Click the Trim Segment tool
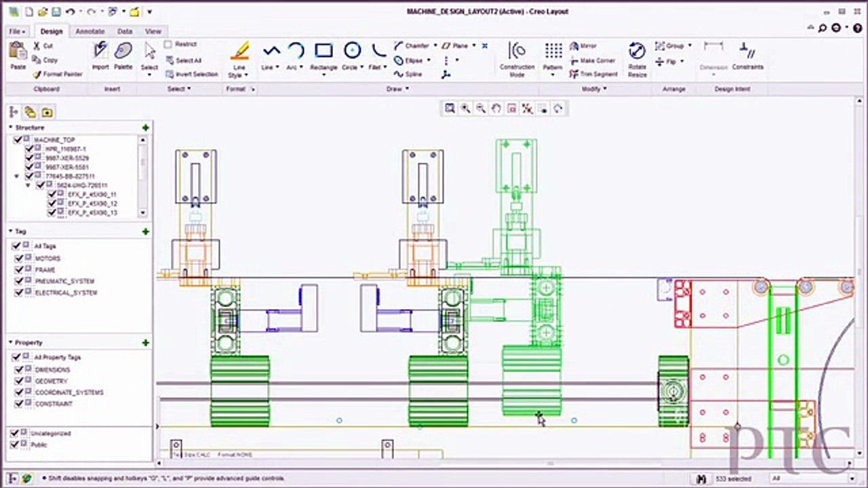This screenshot has height=488, width=868. [x=593, y=75]
